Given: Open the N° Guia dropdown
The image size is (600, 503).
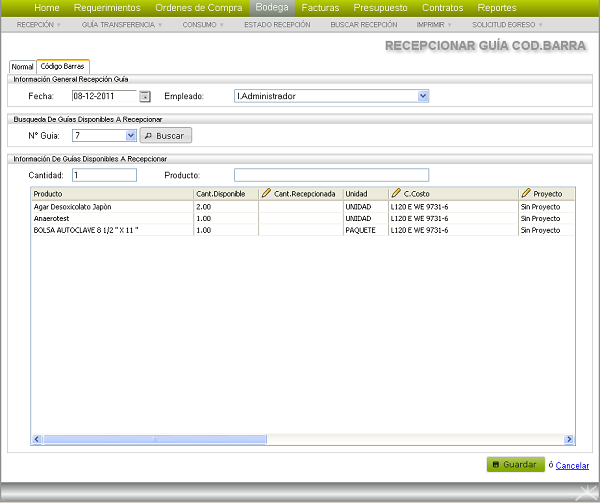Looking at the screenshot, I should click(130, 135).
